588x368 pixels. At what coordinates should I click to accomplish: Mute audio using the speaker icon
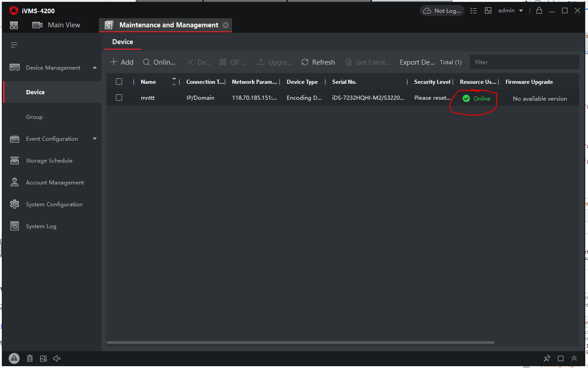click(57, 358)
